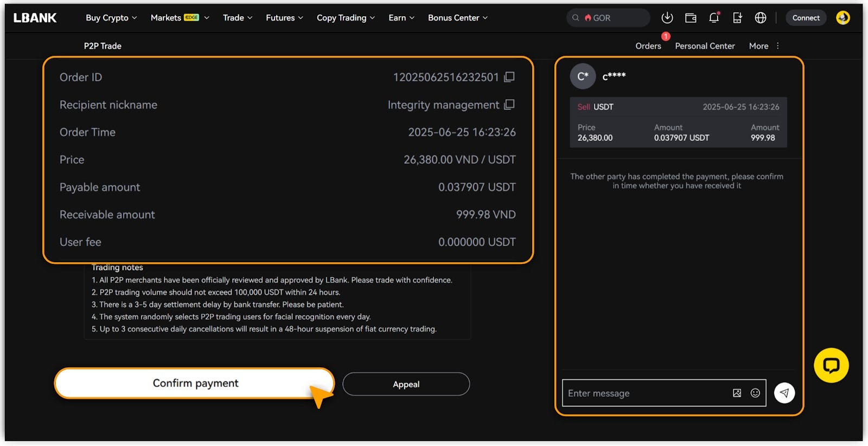Focus the Enter message field

tap(646, 393)
